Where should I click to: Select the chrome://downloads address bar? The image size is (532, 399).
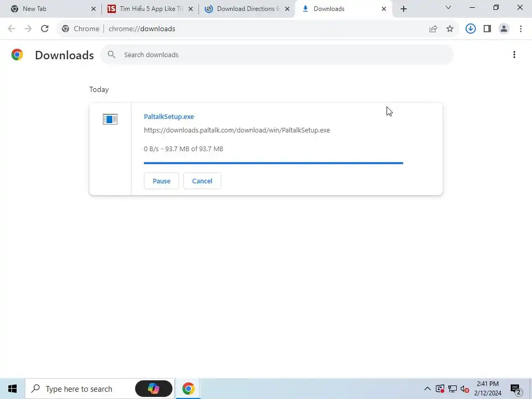(258, 29)
